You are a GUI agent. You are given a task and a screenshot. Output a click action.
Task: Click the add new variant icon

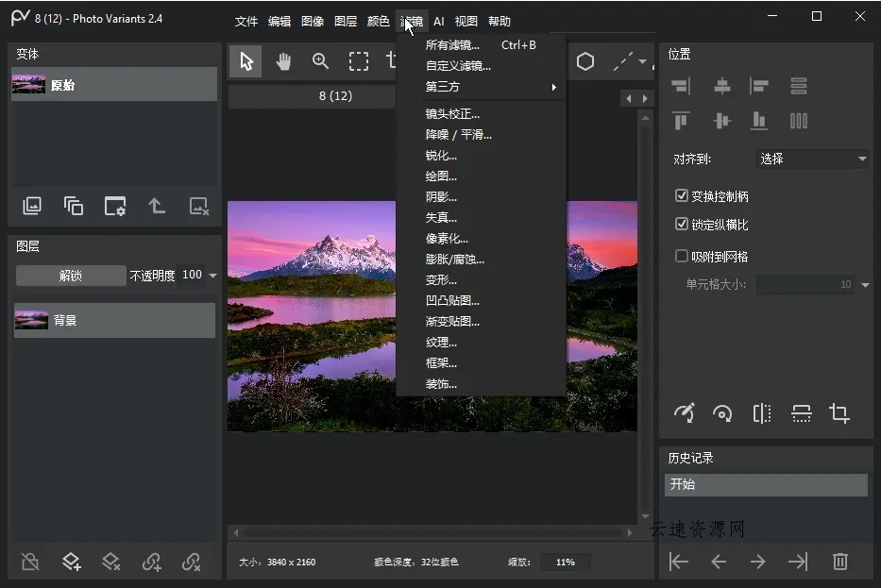32,206
